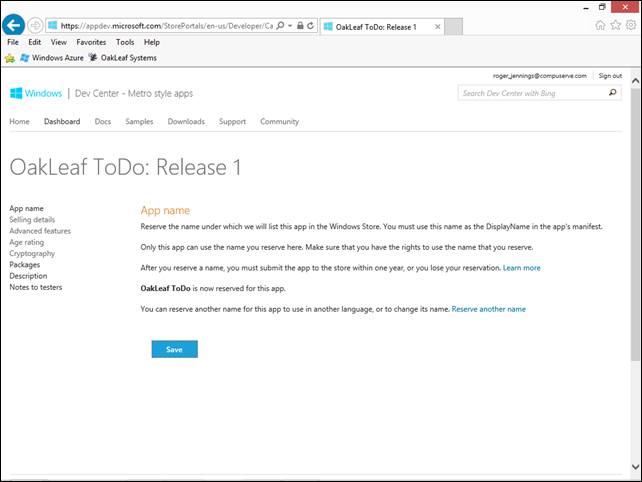Viewport: 642px width, 482px height.
Task: Click the browser forward arrow button
Action: (x=35, y=25)
